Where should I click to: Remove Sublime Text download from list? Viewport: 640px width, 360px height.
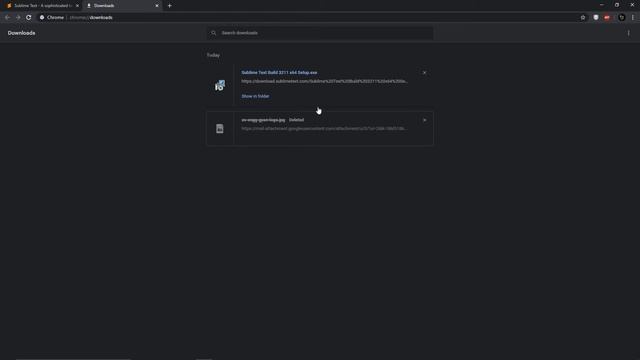point(424,73)
